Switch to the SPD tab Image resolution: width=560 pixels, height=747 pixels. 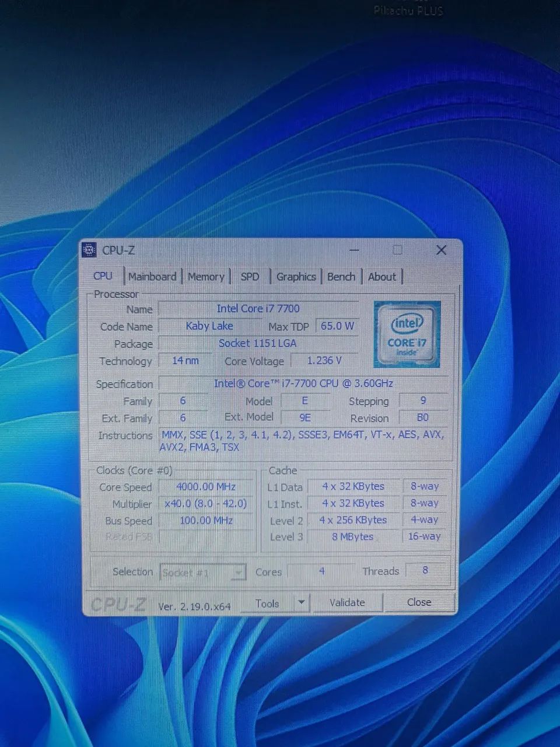[250, 277]
